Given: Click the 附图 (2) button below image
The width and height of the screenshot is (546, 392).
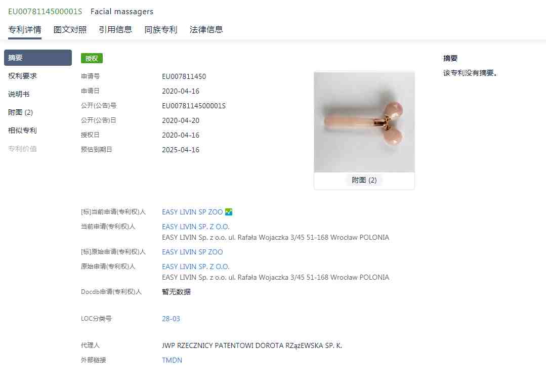Looking at the screenshot, I should [x=364, y=180].
